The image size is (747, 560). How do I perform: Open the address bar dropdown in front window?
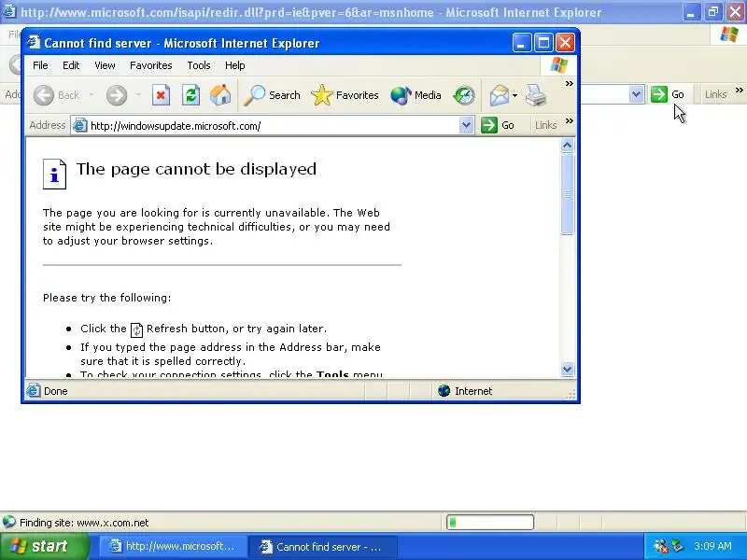[x=466, y=125]
